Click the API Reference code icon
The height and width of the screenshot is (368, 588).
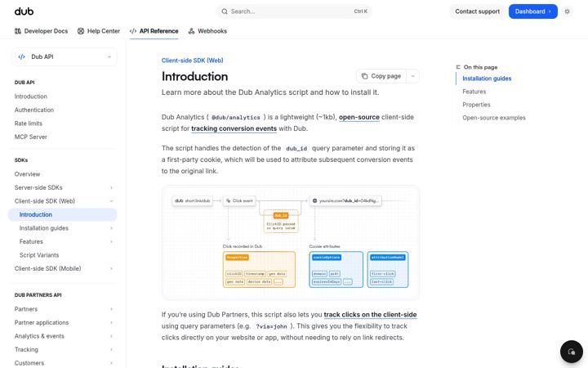pyautogui.click(x=133, y=31)
